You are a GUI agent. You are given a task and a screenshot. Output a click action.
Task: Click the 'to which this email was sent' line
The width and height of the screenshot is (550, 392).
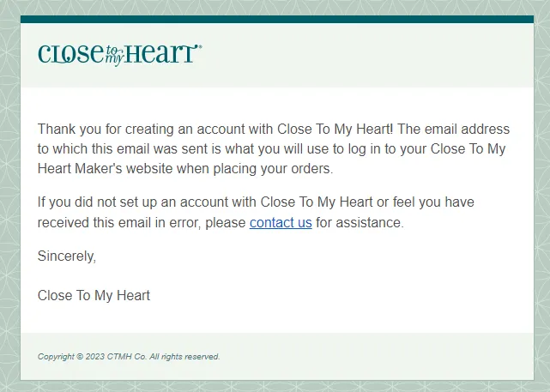[271, 149]
